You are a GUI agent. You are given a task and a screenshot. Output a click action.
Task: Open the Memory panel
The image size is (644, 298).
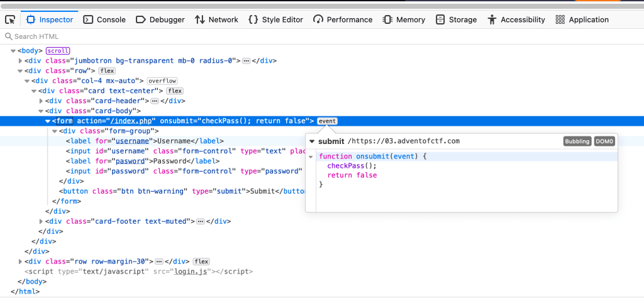point(404,19)
